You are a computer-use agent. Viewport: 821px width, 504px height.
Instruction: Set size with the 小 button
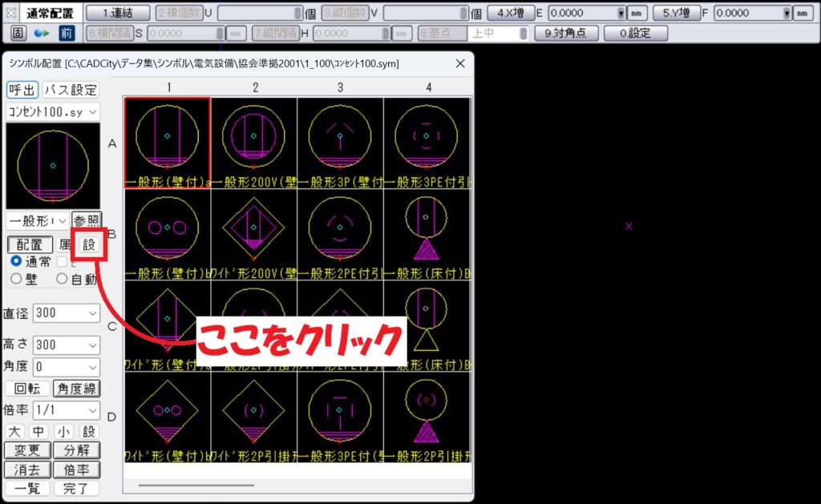pyautogui.click(x=64, y=432)
